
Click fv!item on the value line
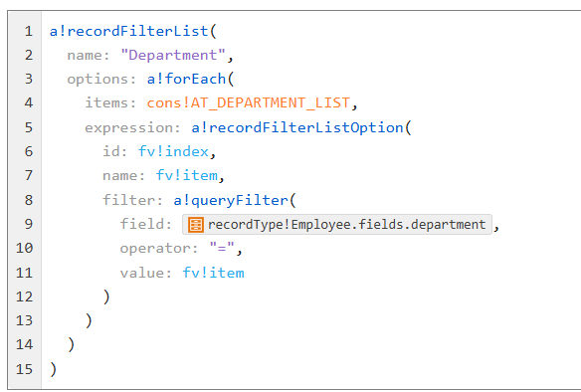213,273
